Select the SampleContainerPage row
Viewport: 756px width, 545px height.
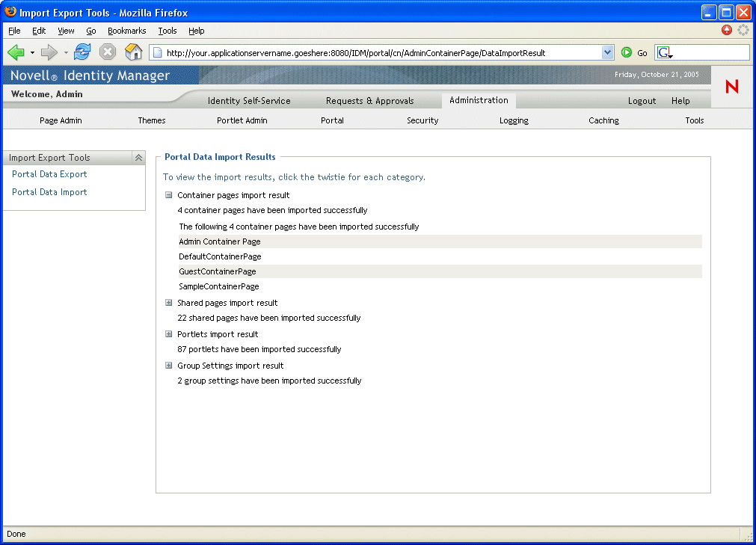[x=440, y=286]
